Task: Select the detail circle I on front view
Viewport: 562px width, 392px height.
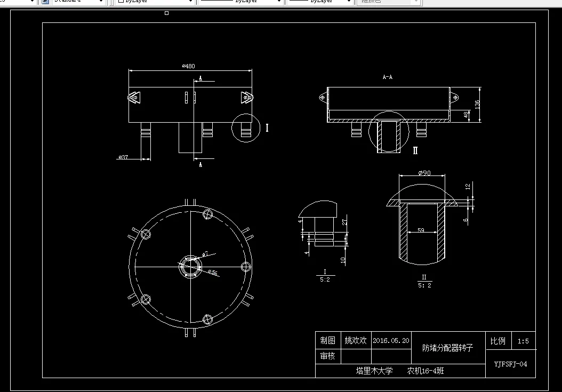Action: click(246, 128)
